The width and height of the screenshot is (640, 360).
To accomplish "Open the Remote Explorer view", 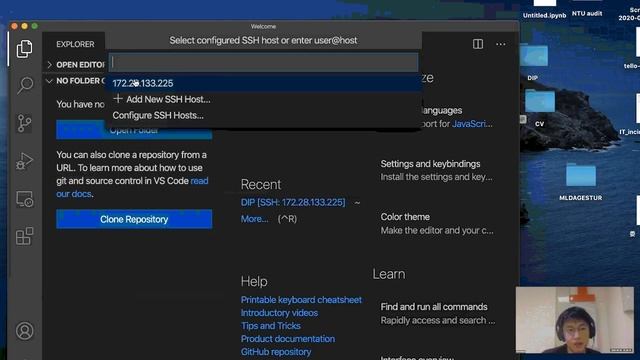I will (24, 199).
